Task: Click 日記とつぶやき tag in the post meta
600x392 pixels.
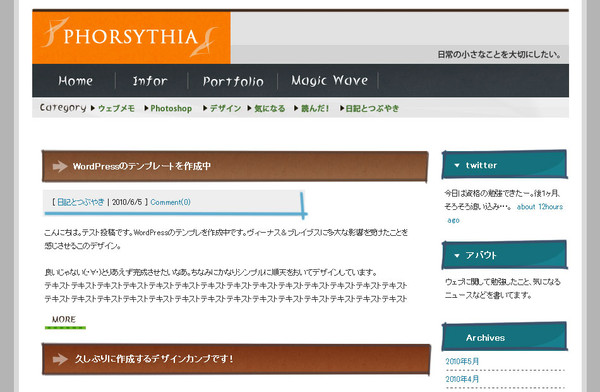Action: [x=80, y=202]
